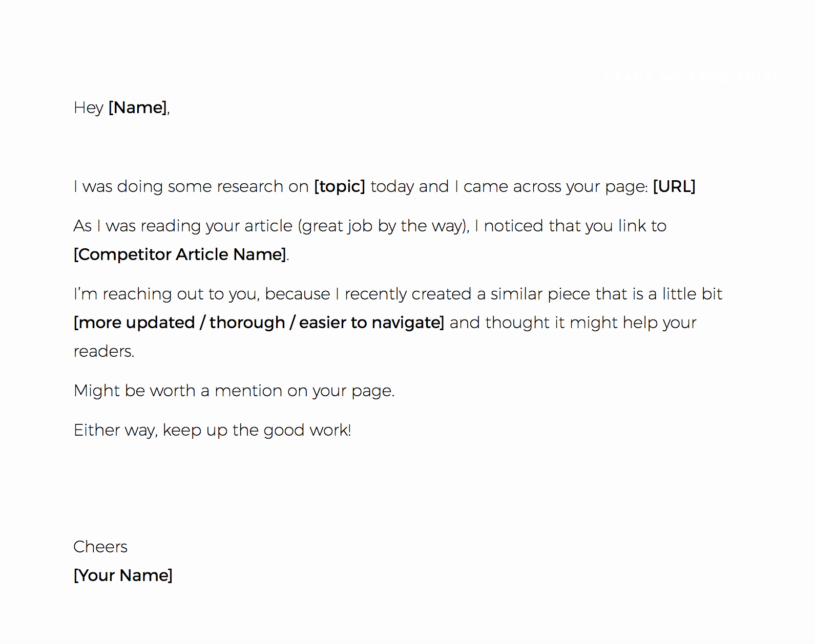815x644 pixels.
Task: Click the '[more updated' placeholder text
Action: tap(134, 323)
